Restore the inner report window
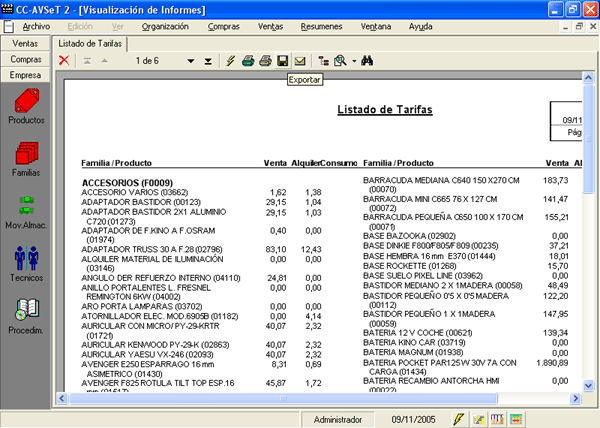 (x=579, y=26)
